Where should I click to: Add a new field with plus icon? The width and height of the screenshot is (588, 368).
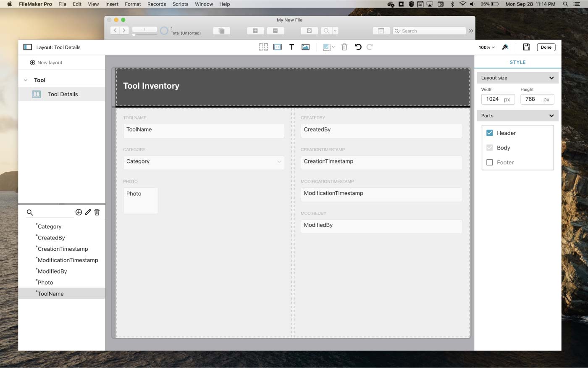(x=79, y=212)
